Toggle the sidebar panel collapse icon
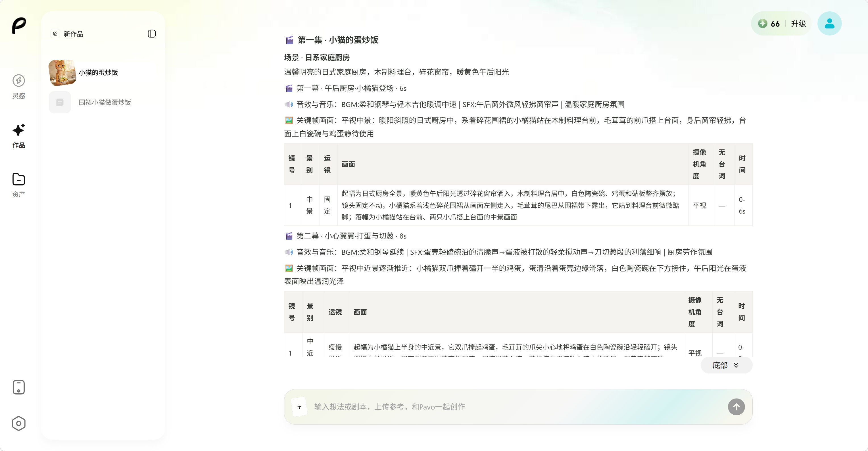Screen dimensions: 868x451 (x=152, y=34)
